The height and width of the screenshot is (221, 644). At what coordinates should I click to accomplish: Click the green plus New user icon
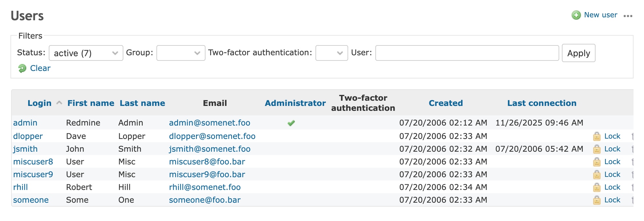pyautogui.click(x=576, y=15)
